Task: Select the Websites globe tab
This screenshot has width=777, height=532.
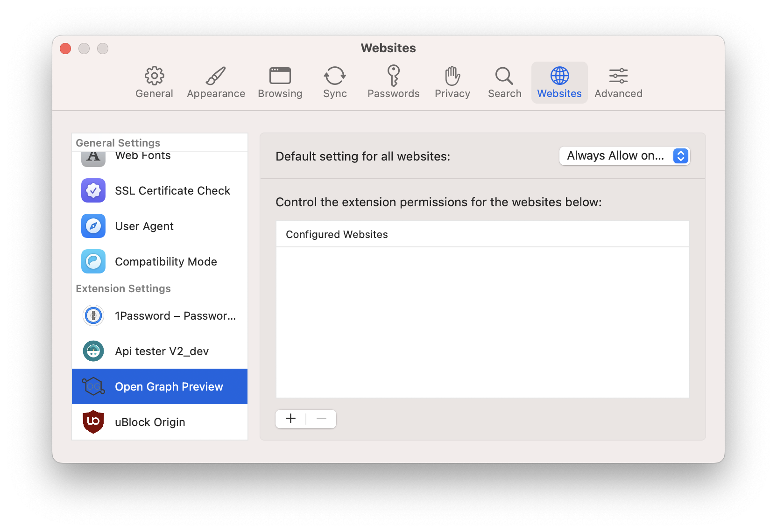Action: pyautogui.click(x=559, y=82)
